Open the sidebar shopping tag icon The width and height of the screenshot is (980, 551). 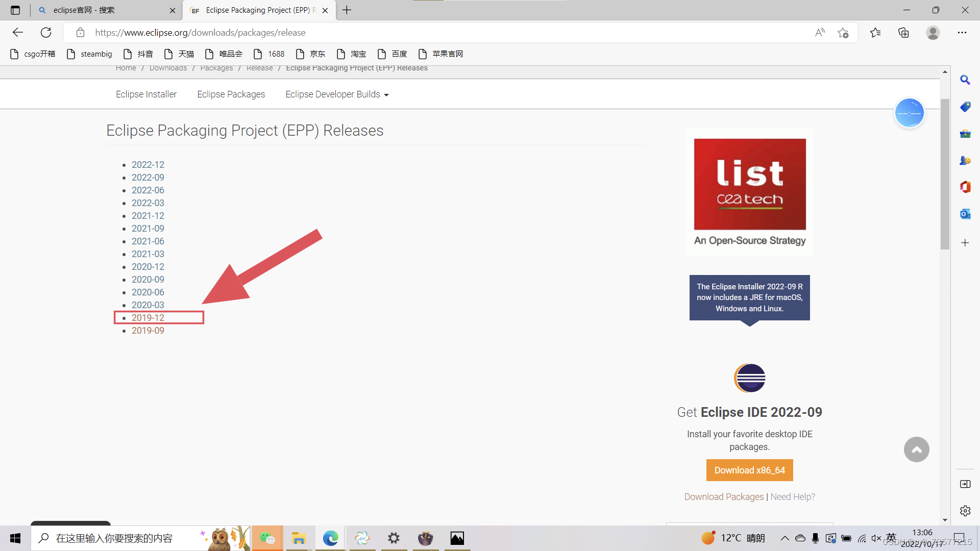click(965, 107)
